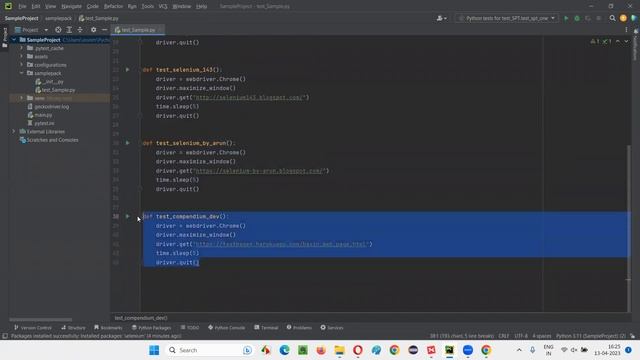Open the run configuration dropdown
640x360 pixels.
506,18
